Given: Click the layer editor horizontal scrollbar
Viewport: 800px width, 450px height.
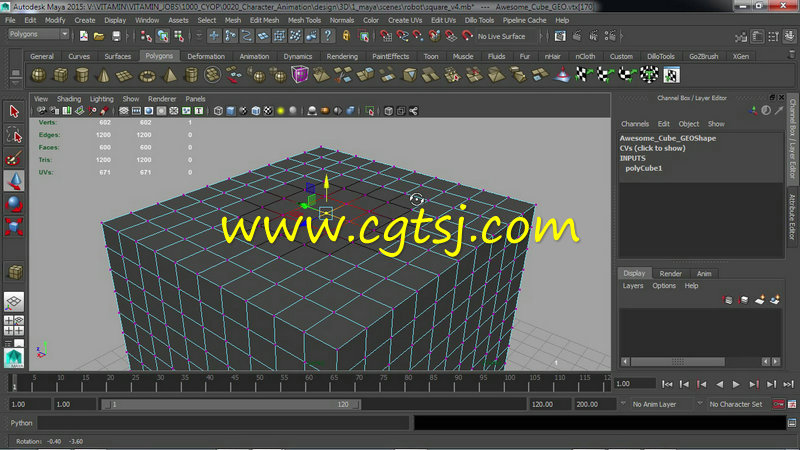Looking at the screenshot, I should point(678,362).
